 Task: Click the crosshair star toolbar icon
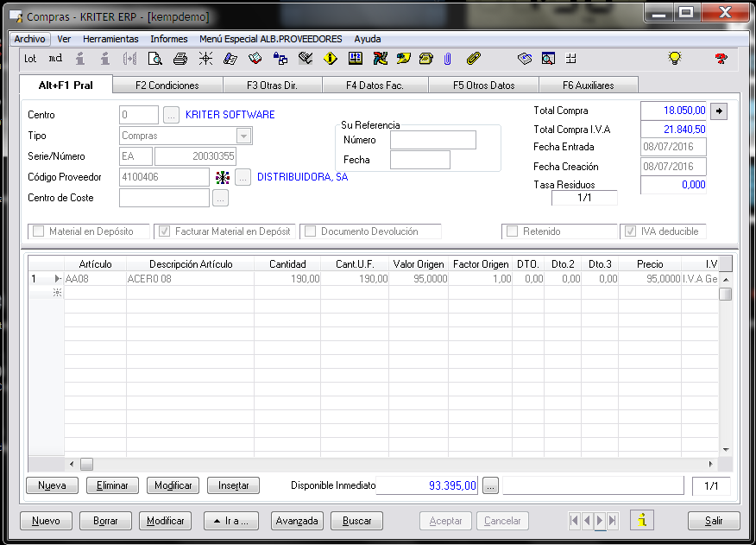click(x=206, y=59)
